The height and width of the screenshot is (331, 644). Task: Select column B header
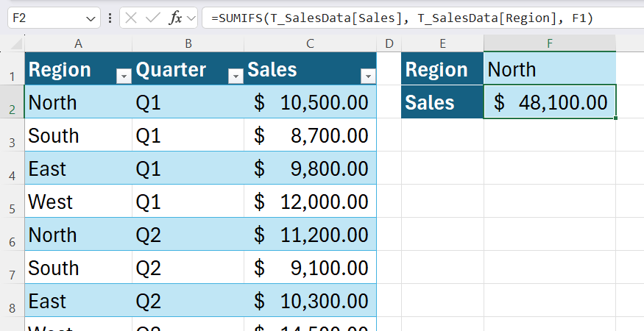(188, 43)
